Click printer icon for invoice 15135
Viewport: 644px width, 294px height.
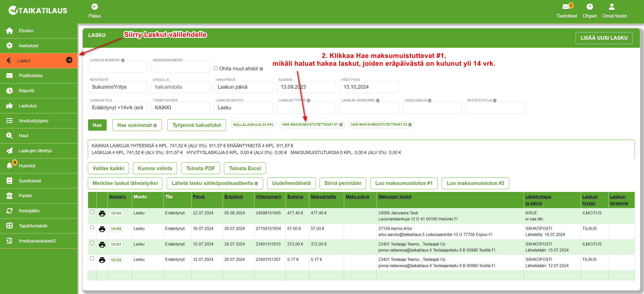click(x=102, y=260)
